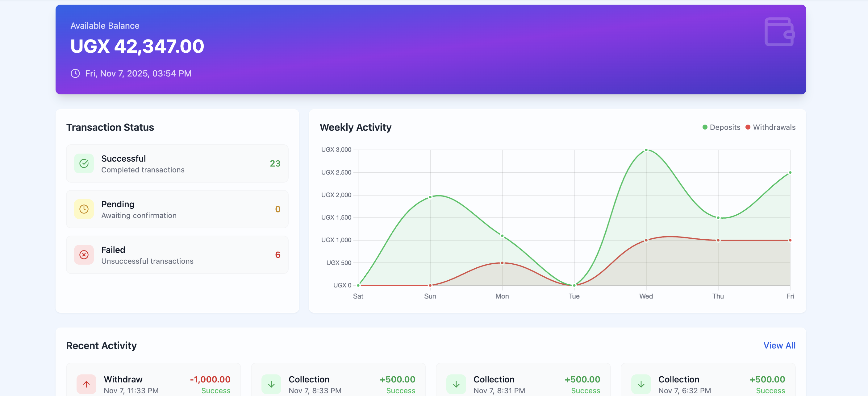Click the UGX 42,347.00 balance amount
This screenshot has height=396, width=868.
tap(137, 46)
